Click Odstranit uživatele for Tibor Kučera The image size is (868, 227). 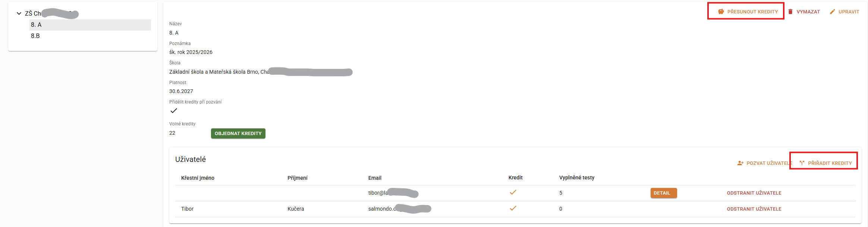point(754,209)
